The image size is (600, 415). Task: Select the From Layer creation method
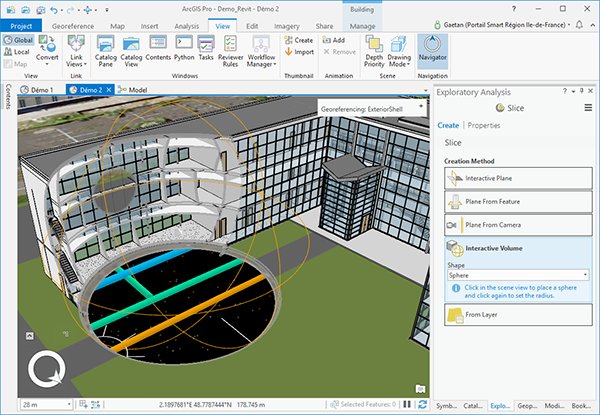[x=518, y=314]
